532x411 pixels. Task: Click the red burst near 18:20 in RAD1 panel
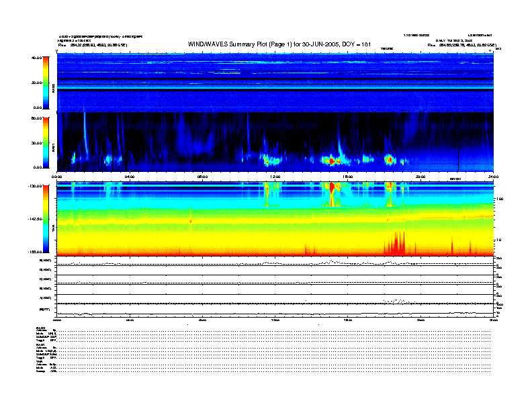390,159
